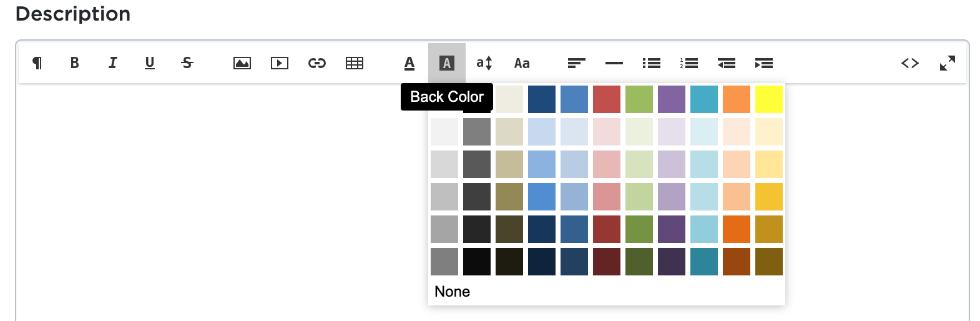Open the font family menu

pos(522,63)
